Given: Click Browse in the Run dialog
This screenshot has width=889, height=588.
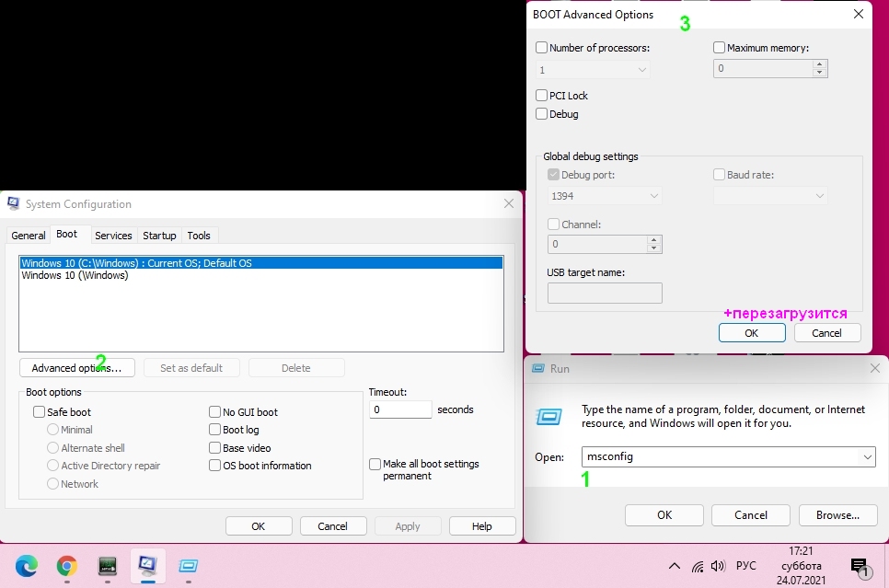Looking at the screenshot, I should tap(838, 515).
